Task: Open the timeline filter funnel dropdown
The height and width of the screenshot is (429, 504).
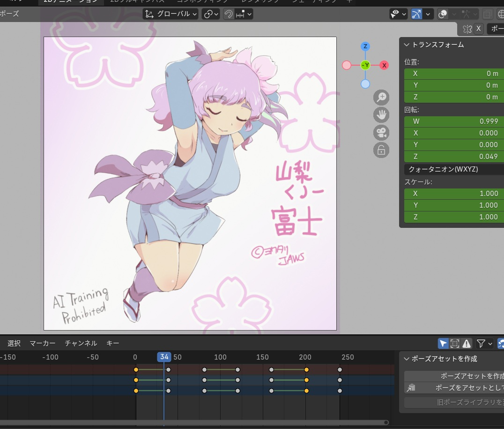Action: pos(484,344)
